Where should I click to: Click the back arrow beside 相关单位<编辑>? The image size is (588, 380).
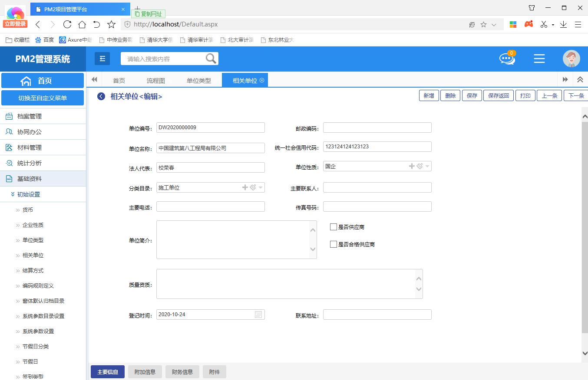[101, 96]
